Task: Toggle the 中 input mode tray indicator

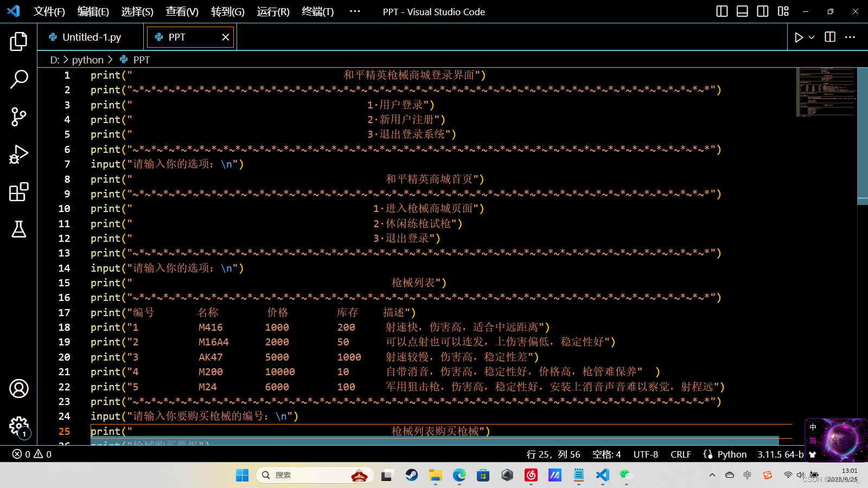Action: (748, 475)
